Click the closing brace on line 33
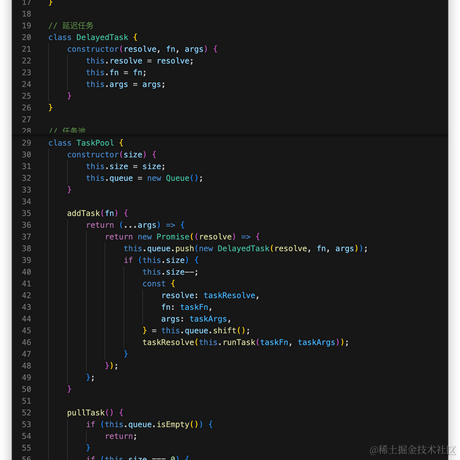The image size is (460, 460). click(69, 190)
